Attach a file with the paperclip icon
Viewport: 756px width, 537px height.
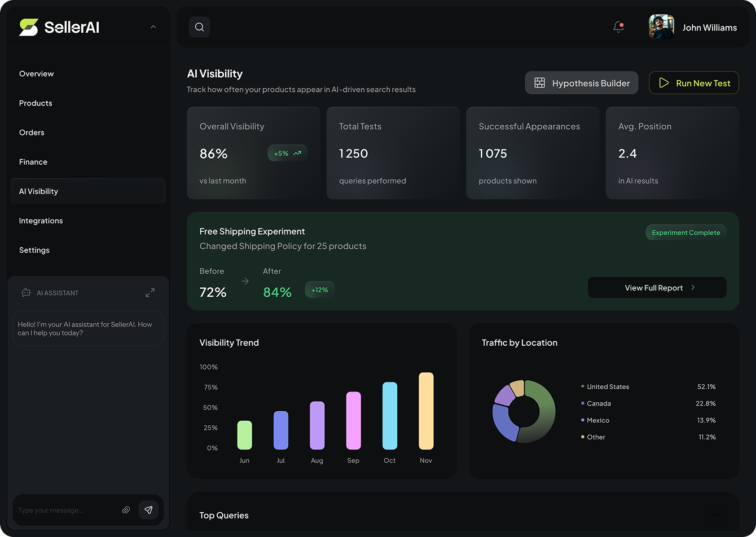click(x=126, y=510)
